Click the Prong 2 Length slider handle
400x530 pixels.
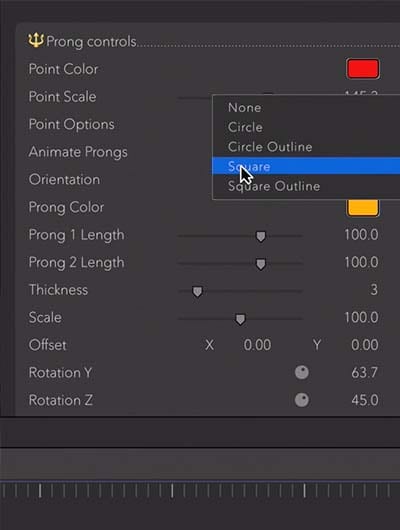click(x=261, y=264)
